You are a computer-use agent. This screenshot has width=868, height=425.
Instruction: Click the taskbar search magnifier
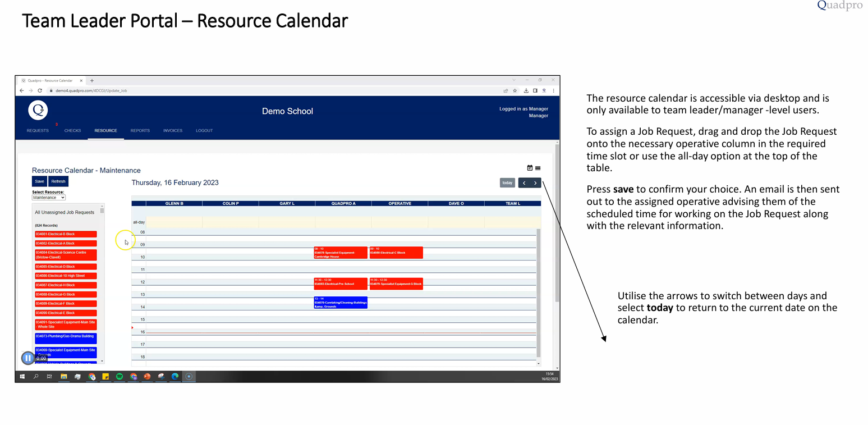(x=36, y=377)
